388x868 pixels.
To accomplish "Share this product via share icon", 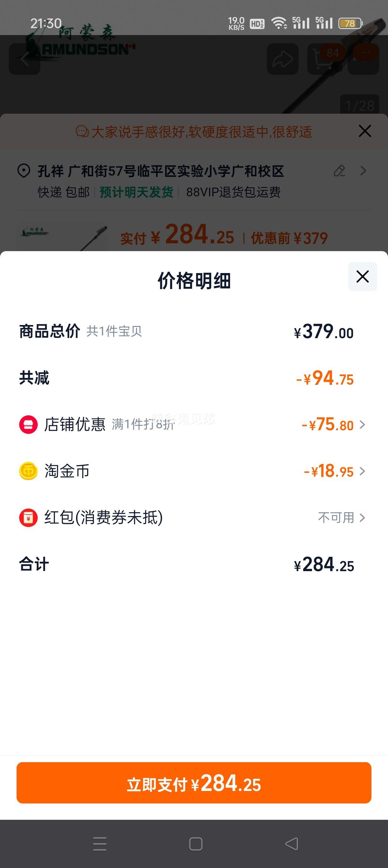I will (x=283, y=59).
